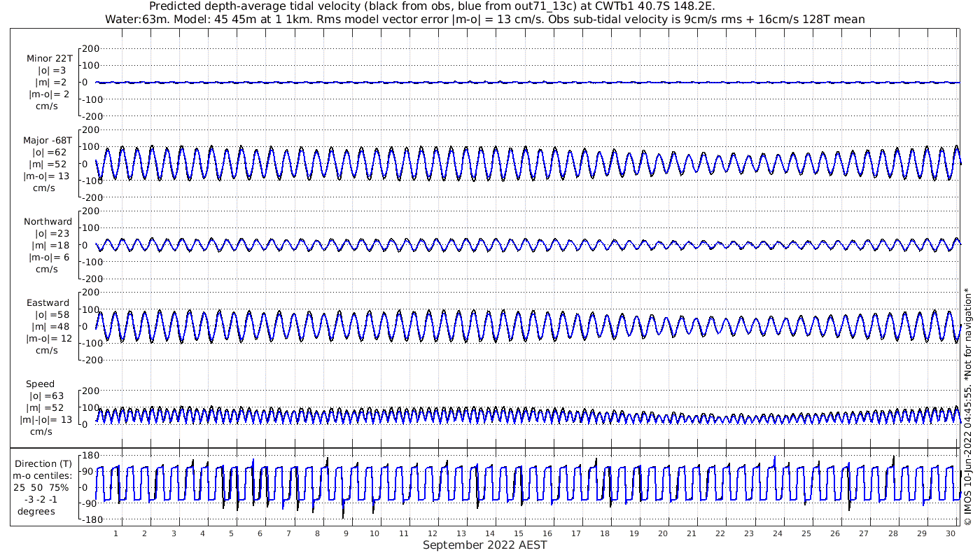Click '|m| =2' in the Minor panel
Screen dimensions: 980x560
coord(51,83)
